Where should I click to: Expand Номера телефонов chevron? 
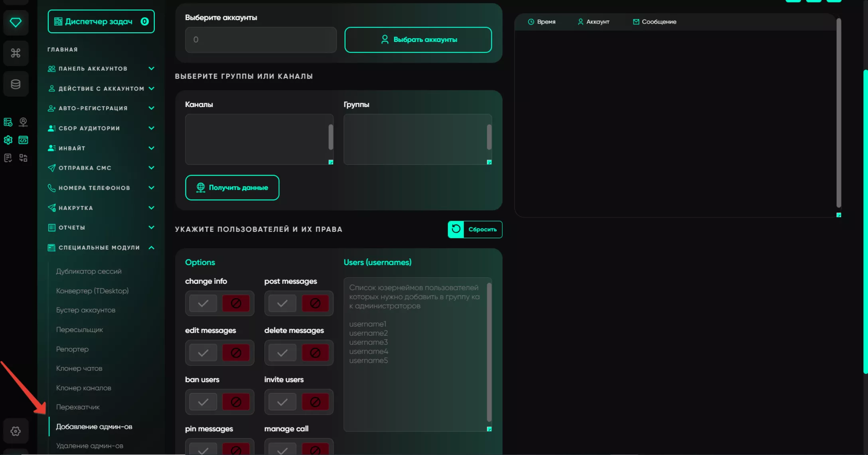coord(152,188)
